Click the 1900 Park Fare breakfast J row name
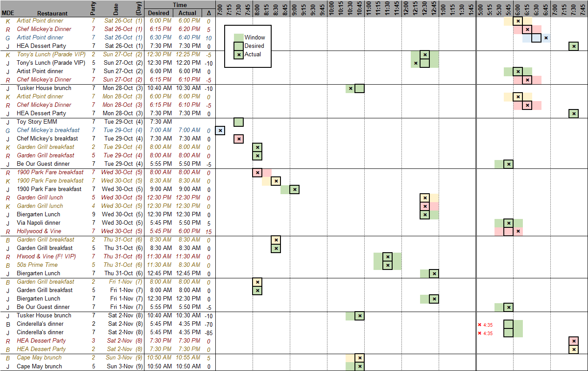Viewport: 588px width, 371px height. pos(49,189)
